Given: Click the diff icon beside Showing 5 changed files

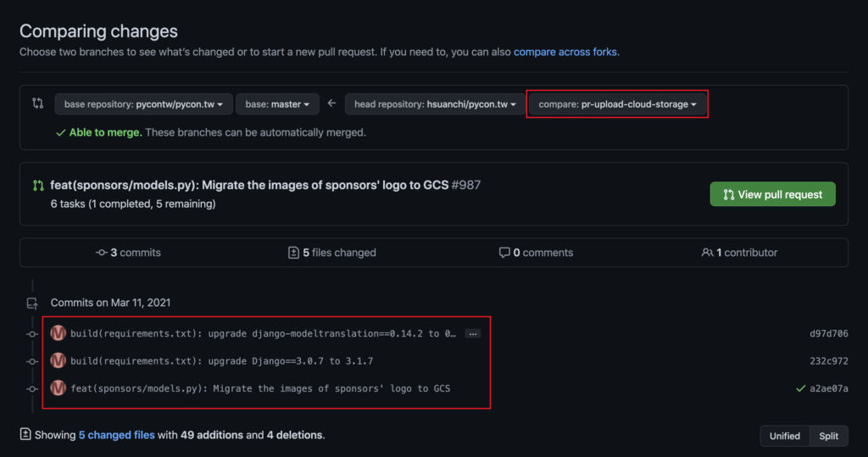Looking at the screenshot, I should click(25, 434).
